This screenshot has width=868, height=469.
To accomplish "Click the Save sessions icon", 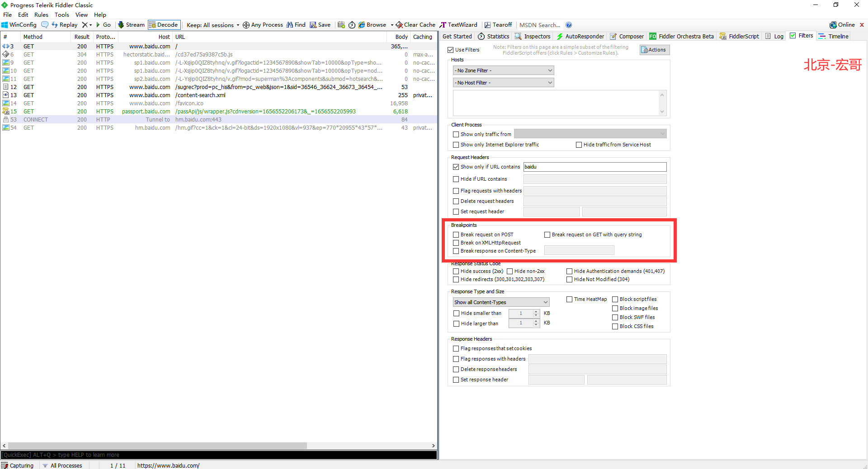I will (x=313, y=25).
